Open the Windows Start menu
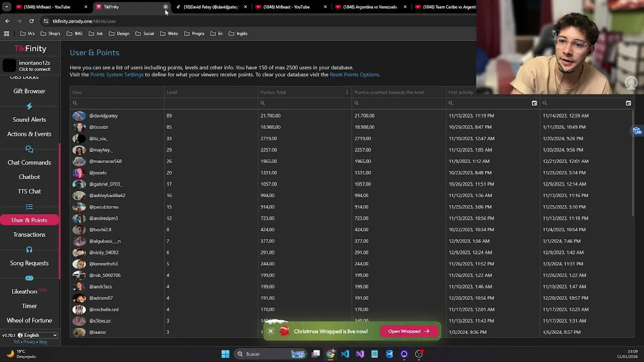This screenshot has width=644, height=362. pos(225,354)
